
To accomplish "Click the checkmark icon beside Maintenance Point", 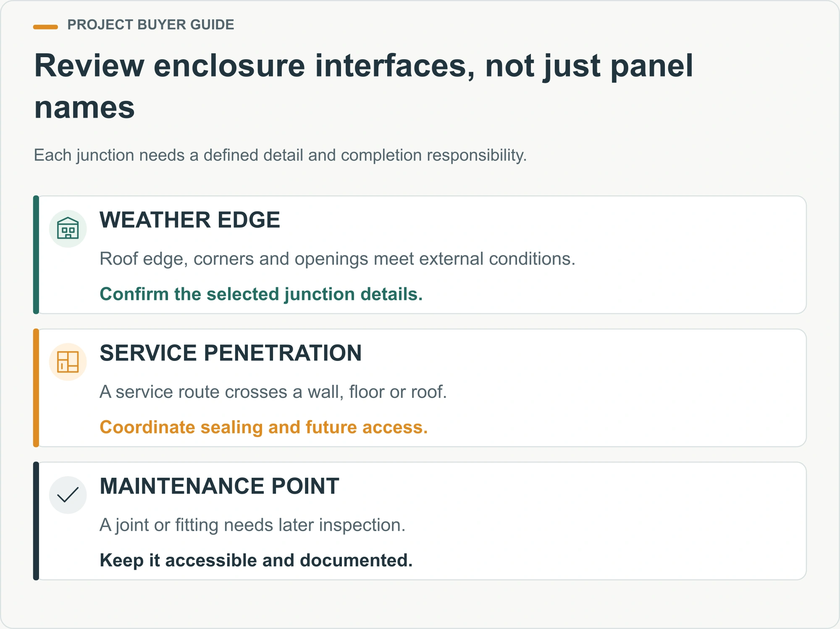I will [x=68, y=495].
